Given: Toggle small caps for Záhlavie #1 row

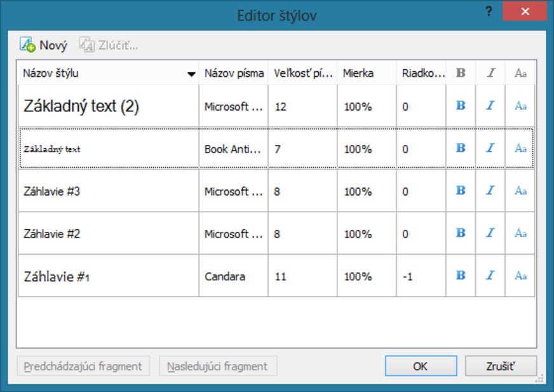Looking at the screenshot, I should coord(520,276).
